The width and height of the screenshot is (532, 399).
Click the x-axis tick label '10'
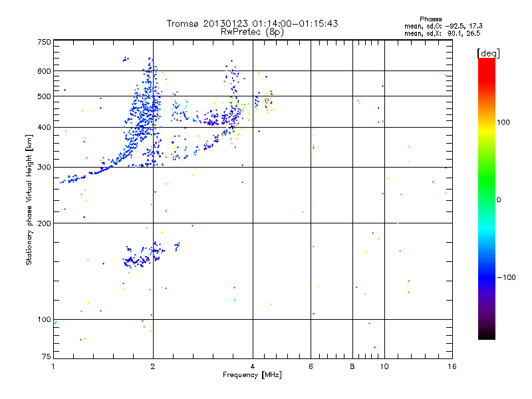coord(384,366)
